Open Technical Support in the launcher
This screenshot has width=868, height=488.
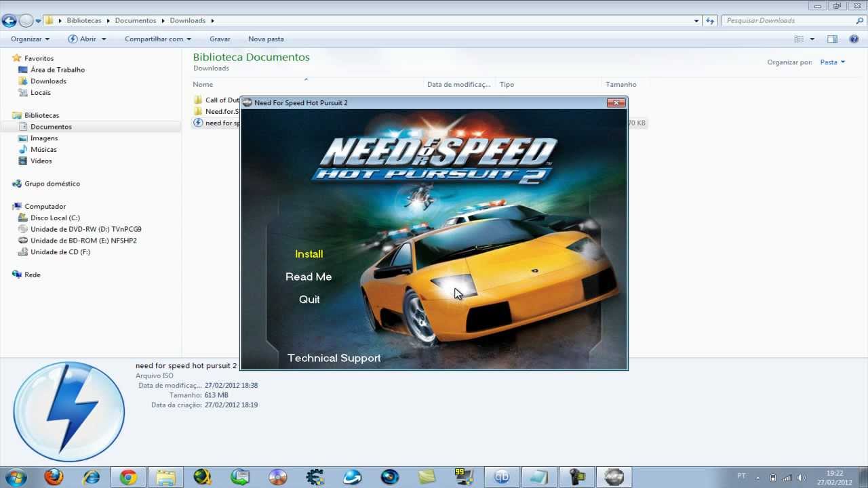pyautogui.click(x=334, y=358)
